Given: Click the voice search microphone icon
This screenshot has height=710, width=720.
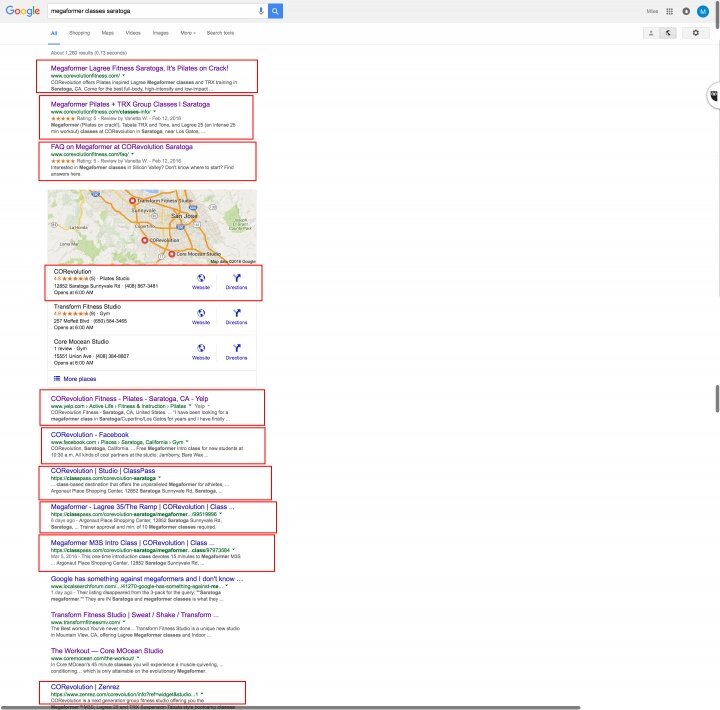Looking at the screenshot, I should (261, 11).
